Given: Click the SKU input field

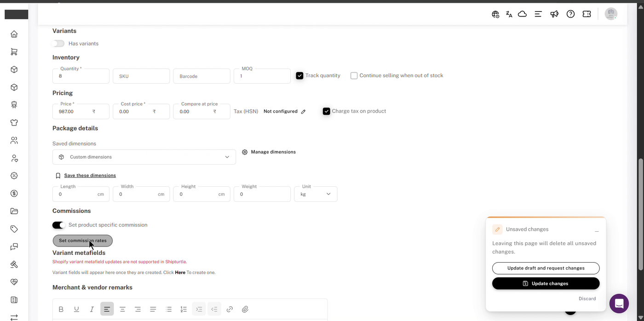Looking at the screenshot, I should (x=141, y=76).
